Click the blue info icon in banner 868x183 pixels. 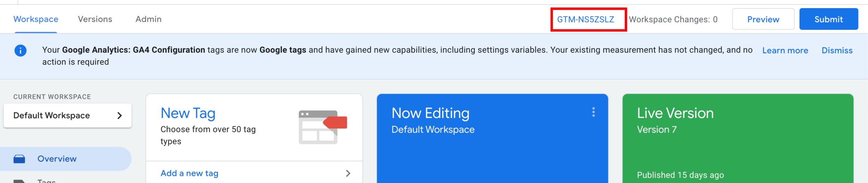pos(20,51)
